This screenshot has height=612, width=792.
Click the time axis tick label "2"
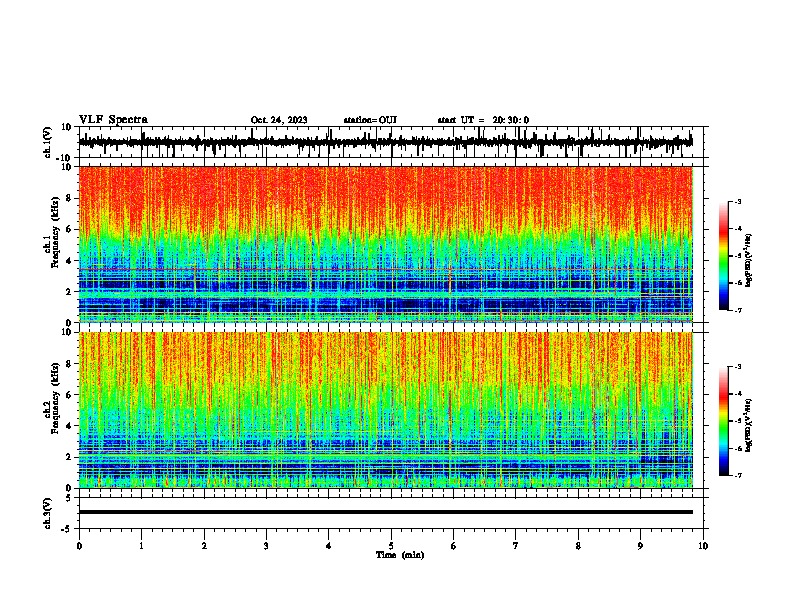204,546
